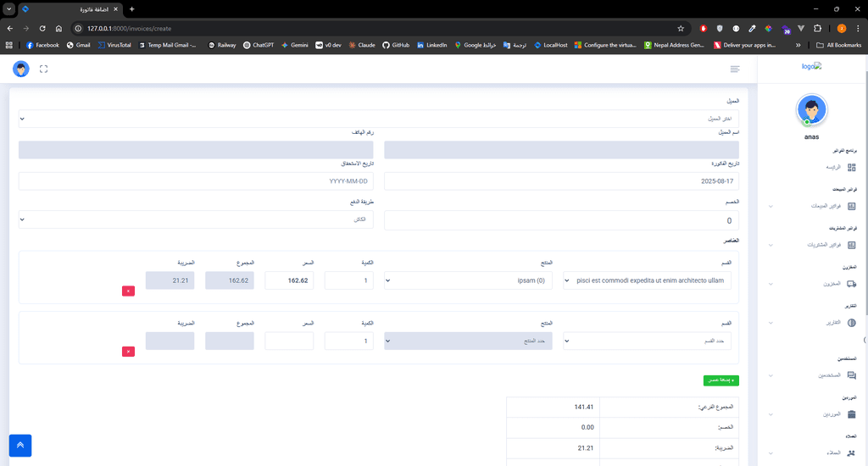
Task: Click the suppliers briefcase icon in sidebar
Action: click(x=851, y=414)
